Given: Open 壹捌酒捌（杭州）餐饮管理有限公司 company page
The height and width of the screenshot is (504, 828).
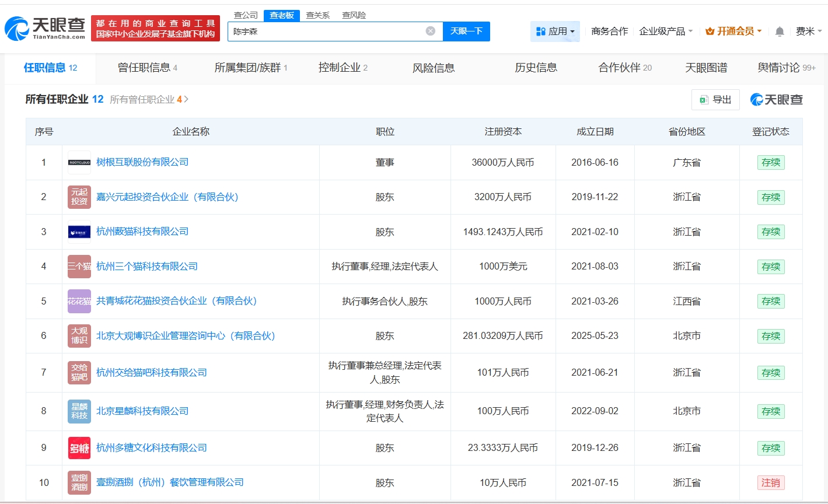Looking at the screenshot, I should [x=170, y=482].
